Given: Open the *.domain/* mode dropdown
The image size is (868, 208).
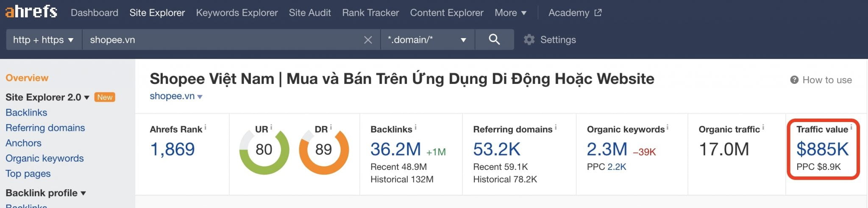Looking at the screenshot, I should pos(427,40).
